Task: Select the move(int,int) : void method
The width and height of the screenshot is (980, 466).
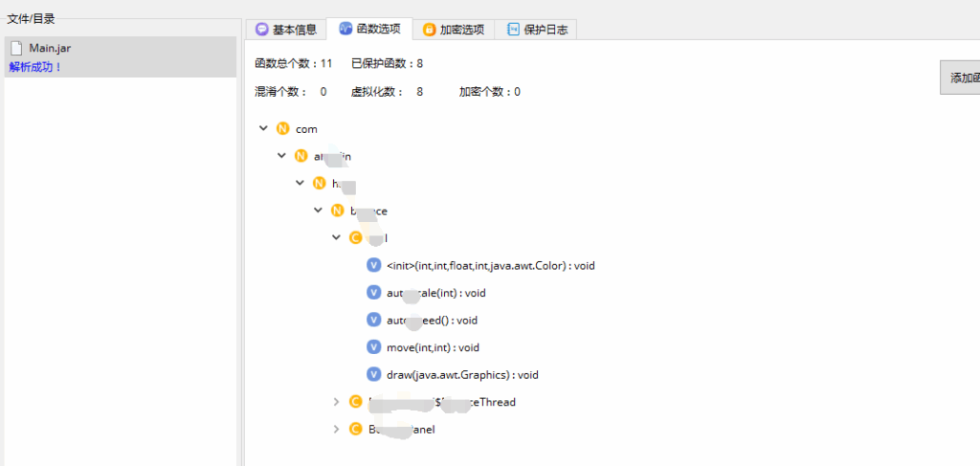Action: 433,347
